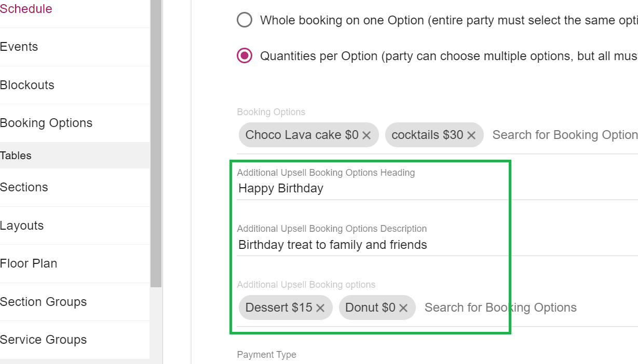Select the Tables menu item
This screenshot has width=638, height=364.
16,155
